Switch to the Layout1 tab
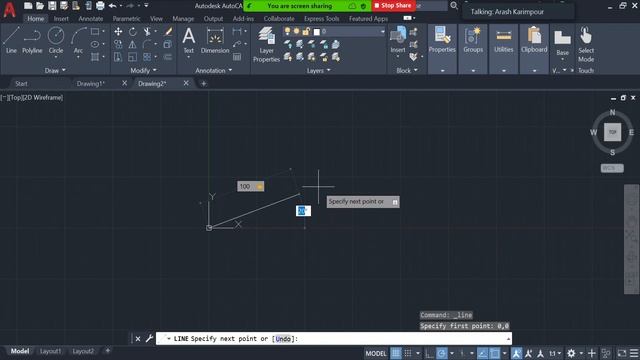Image resolution: width=640 pixels, height=360 pixels. pyautogui.click(x=51, y=351)
